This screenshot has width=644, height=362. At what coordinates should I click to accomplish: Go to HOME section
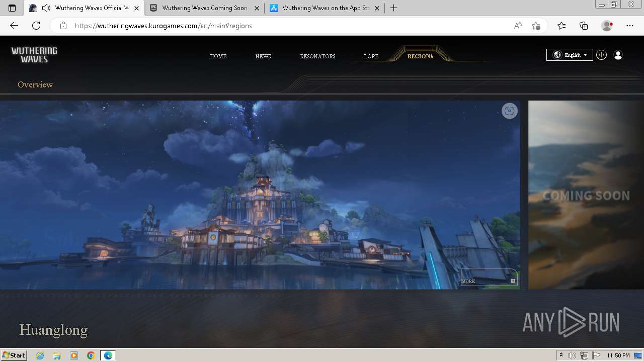tap(218, 56)
